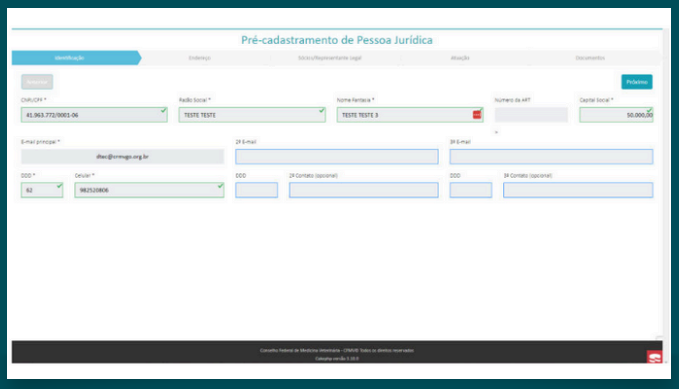Click the 3º Contato (opcional) field
Image resolution: width=679 pixels, height=389 pixels.
pos(578,190)
